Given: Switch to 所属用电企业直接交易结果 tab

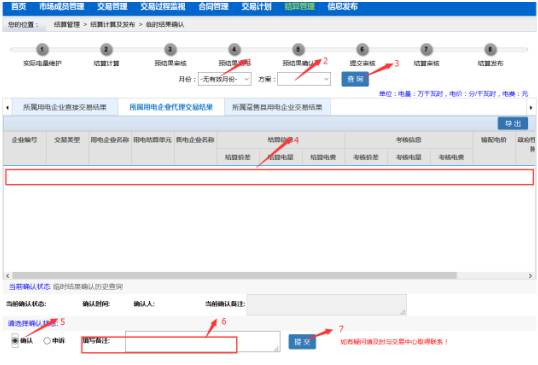Looking at the screenshot, I should pyautogui.click(x=65, y=107).
